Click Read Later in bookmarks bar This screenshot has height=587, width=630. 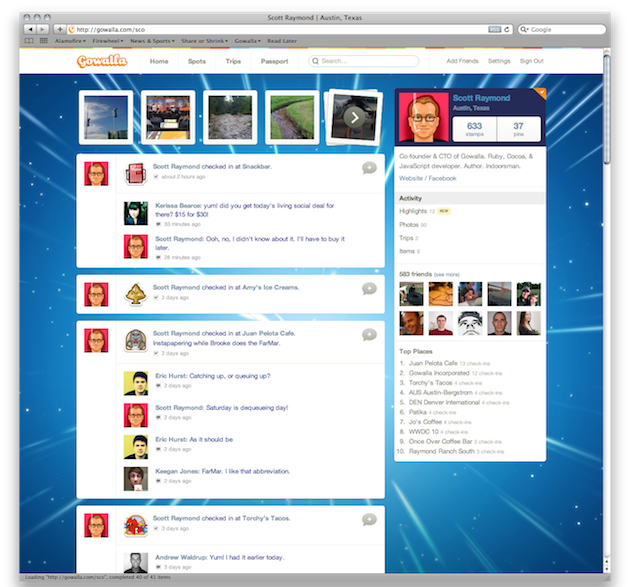[x=282, y=41]
